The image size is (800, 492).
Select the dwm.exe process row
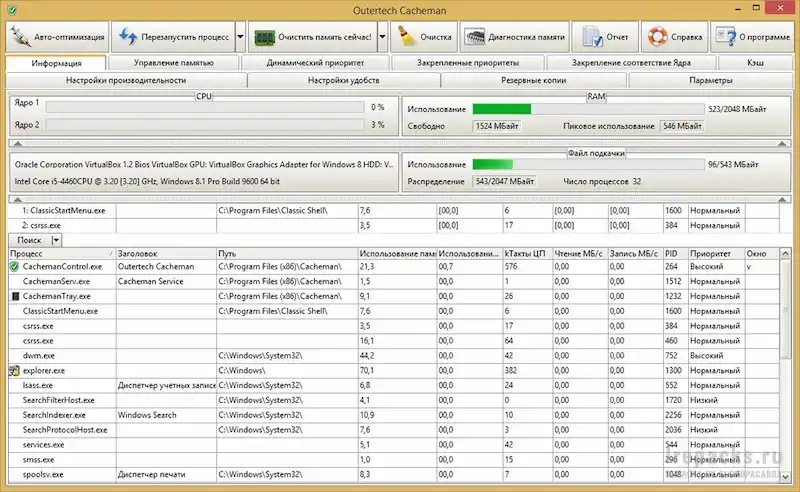click(394, 356)
